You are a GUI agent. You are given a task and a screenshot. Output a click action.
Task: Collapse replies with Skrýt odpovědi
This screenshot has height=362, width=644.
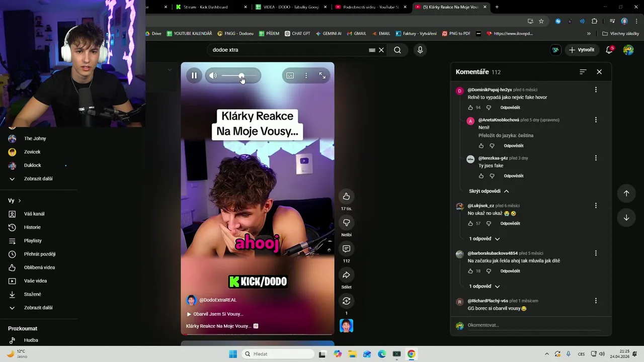[489, 191]
